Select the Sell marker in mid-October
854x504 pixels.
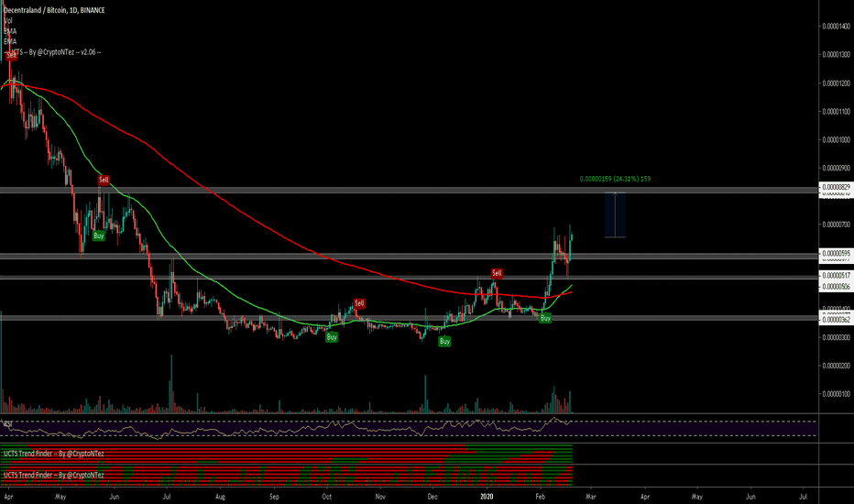click(x=359, y=303)
